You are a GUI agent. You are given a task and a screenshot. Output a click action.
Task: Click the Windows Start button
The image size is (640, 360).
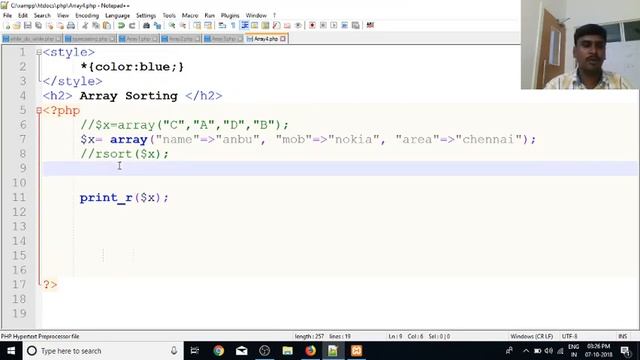[x=11, y=351]
